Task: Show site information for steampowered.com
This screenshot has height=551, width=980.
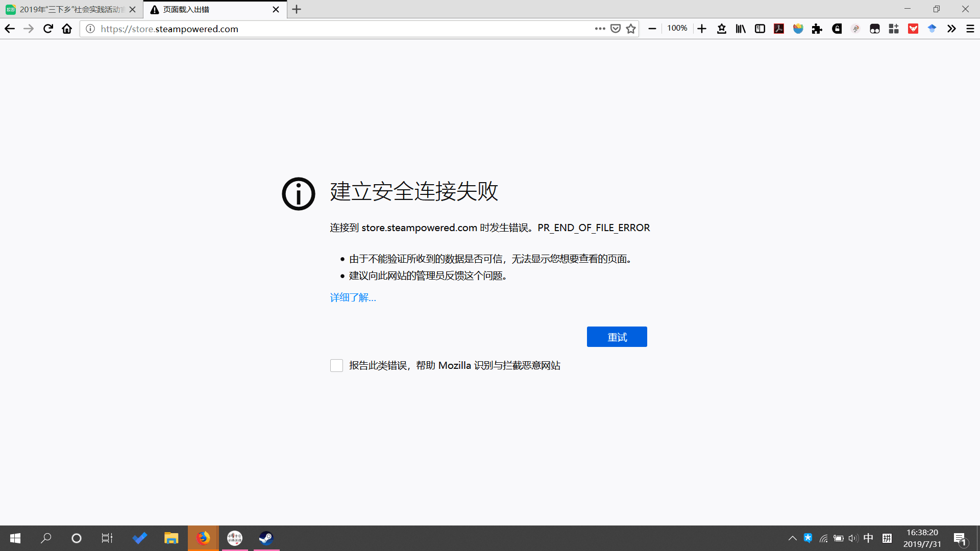Action: tap(90, 29)
